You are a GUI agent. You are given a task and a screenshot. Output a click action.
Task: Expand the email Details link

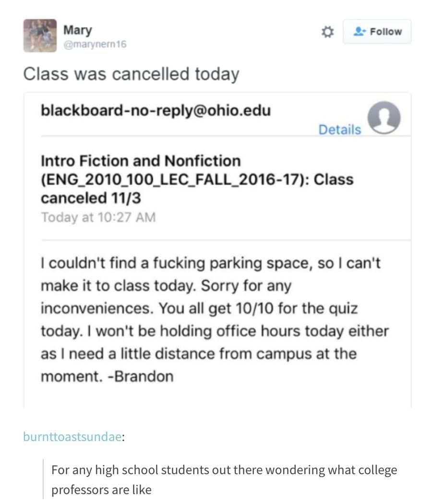click(x=339, y=130)
